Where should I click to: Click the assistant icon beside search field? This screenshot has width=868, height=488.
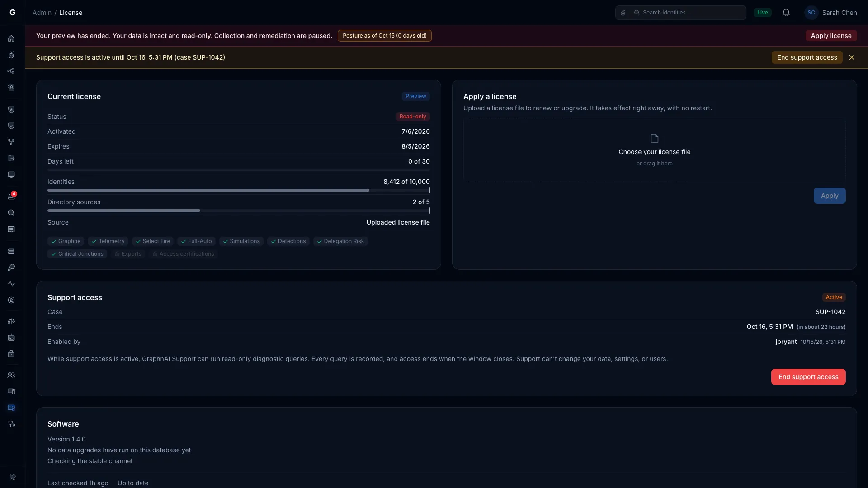[x=623, y=13]
